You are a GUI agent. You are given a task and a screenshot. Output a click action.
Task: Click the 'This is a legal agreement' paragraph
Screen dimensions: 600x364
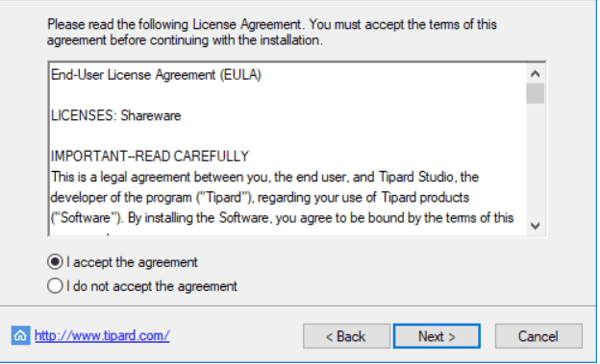pos(283,197)
